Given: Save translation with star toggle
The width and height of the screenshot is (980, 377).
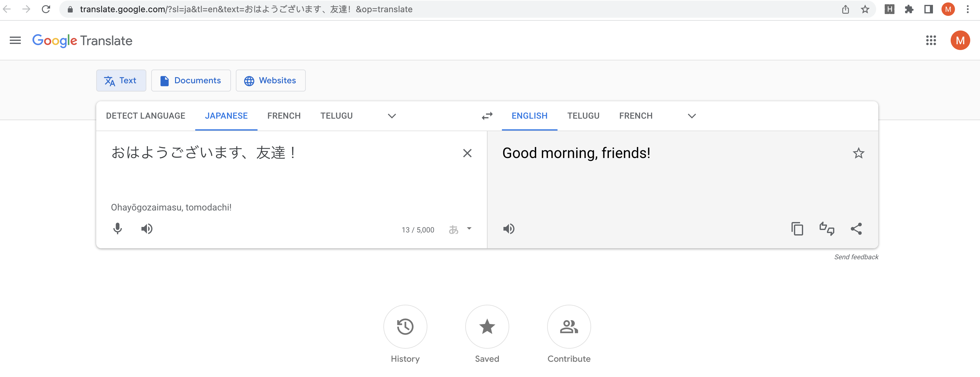Looking at the screenshot, I should pyautogui.click(x=858, y=153).
